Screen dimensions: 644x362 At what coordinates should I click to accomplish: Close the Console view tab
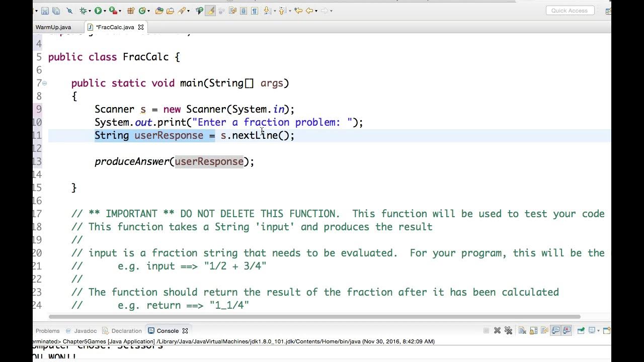point(185,331)
